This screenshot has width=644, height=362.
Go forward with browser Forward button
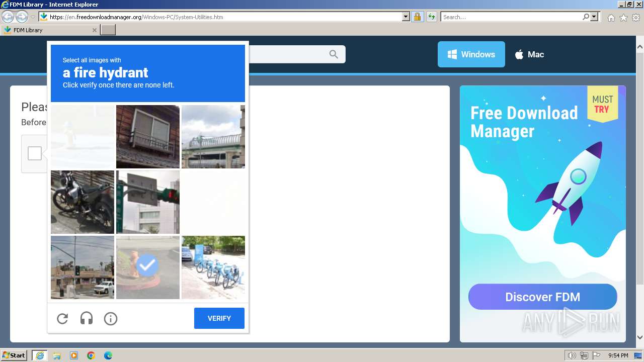[22, 17]
